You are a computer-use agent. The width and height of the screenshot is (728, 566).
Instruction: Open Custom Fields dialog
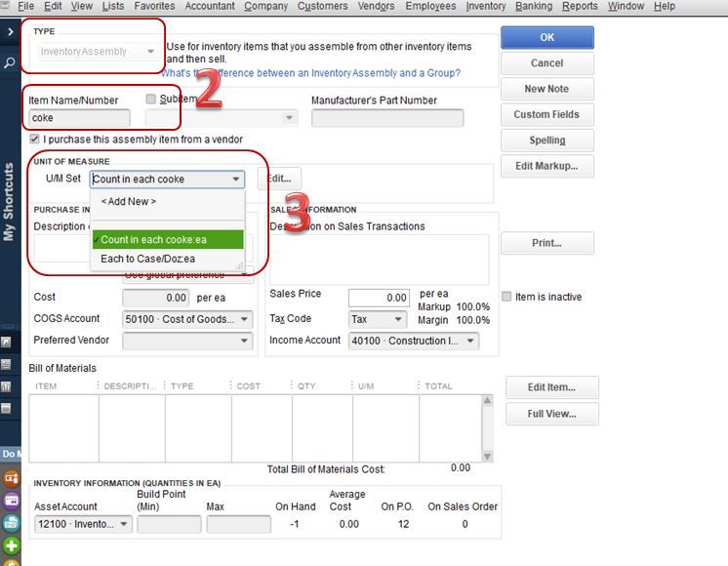pyautogui.click(x=546, y=115)
